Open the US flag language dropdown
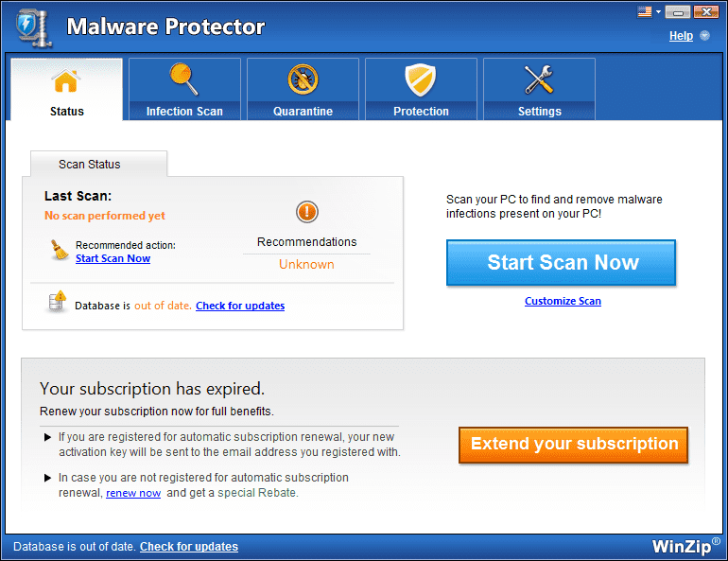This screenshot has height=561, width=728. pos(650,11)
